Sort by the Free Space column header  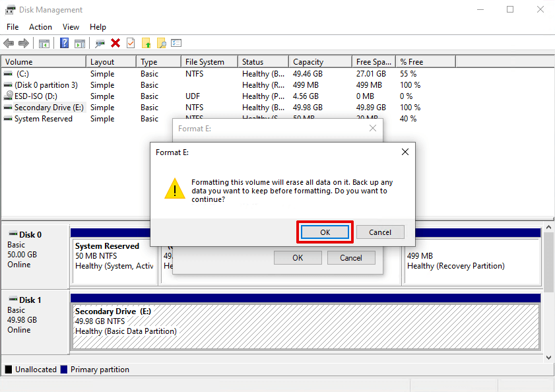click(374, 61)
